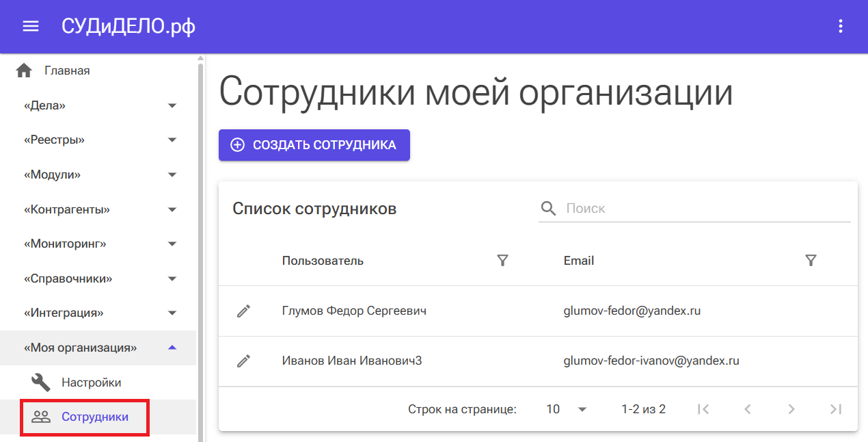This screenshot has height=442, width=868.
Task: Open the three-dot menu in the top bar
Action: (x=840, y=25)
